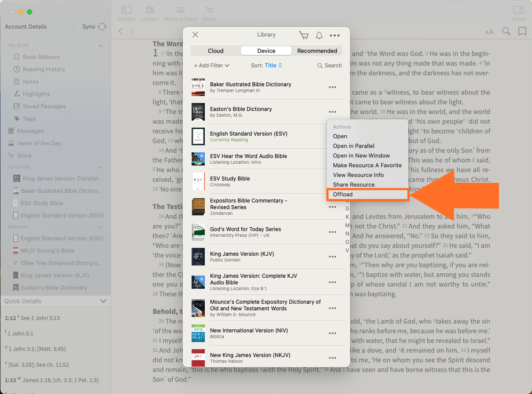This screenshot has width=532, height=394.
Task: Choose Offload from the Actions menu
Action: point(368,195)
